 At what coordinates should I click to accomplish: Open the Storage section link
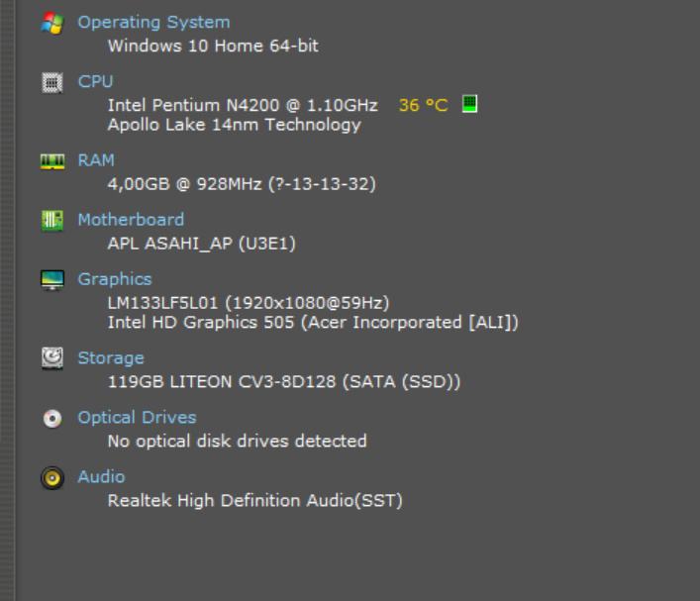tap(111, 357)
